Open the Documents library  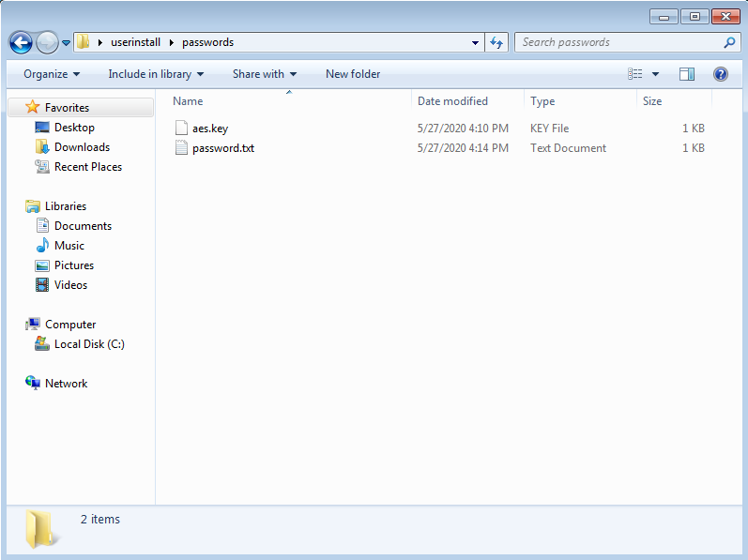83,226
